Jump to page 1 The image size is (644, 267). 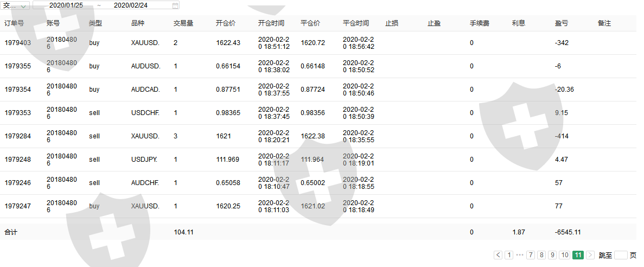tap(509, 255)
